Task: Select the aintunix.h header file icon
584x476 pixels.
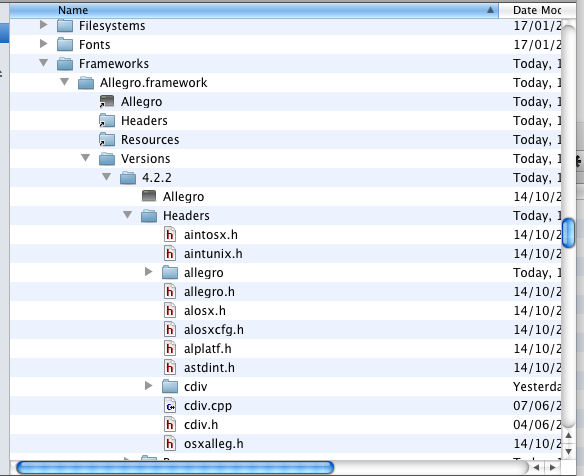Action: tap(170, 254)
